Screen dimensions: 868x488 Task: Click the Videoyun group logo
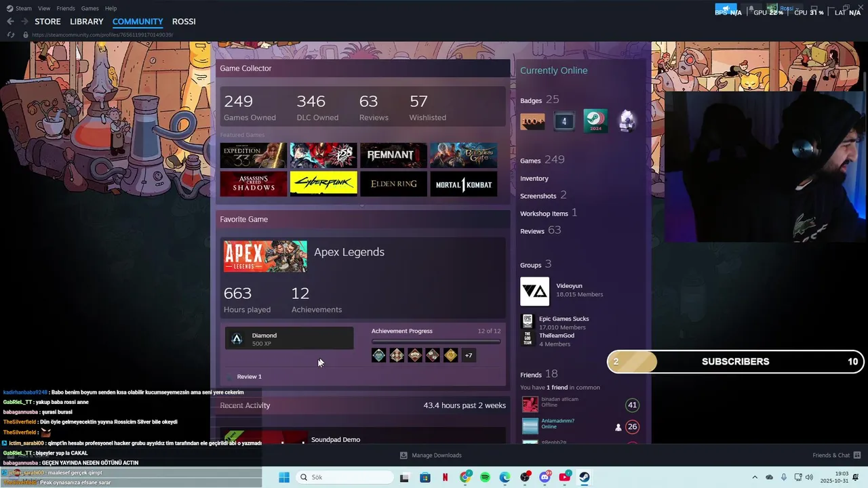(534, 291)
